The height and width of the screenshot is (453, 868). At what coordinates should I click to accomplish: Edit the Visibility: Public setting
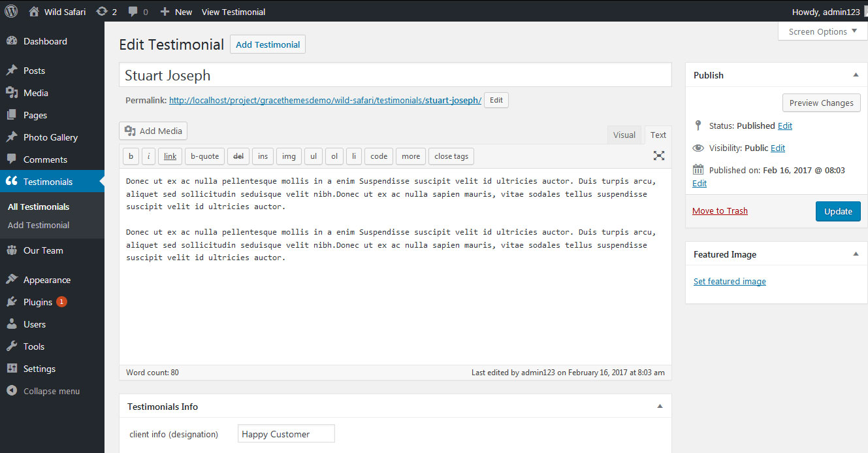coord(778,148)
